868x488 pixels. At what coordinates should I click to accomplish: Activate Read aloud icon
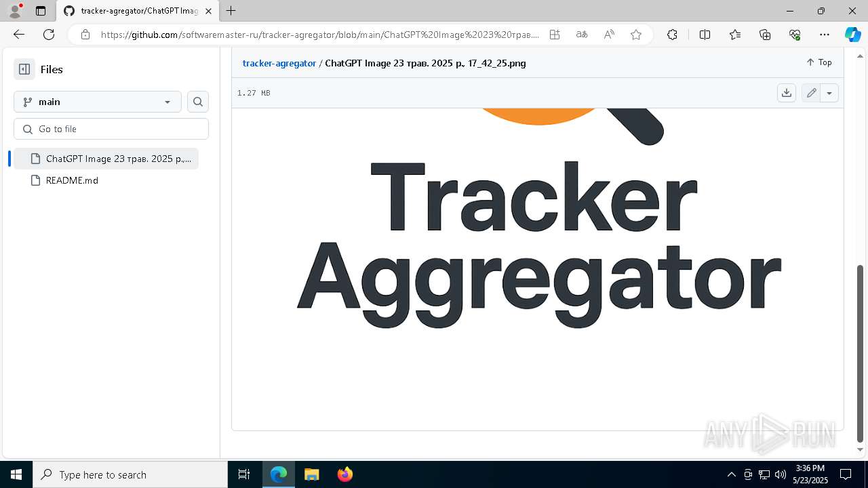tap(609, 35)
